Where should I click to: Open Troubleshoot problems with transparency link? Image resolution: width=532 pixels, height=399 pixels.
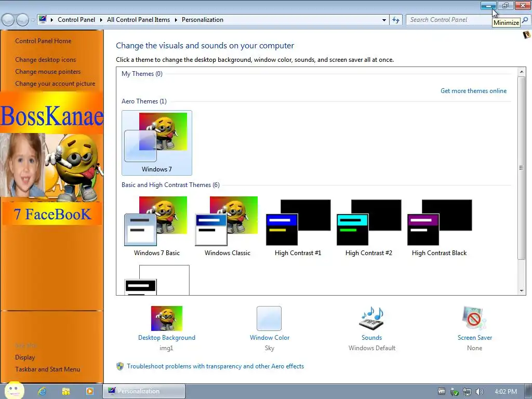[x=216, y=366]
